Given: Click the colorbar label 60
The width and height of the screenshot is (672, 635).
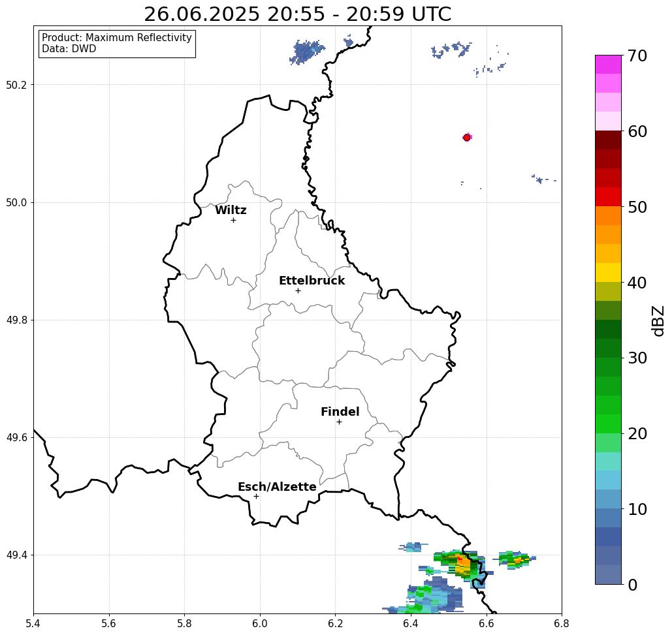Looking at the screenshot, I should [x=637, y=131].
